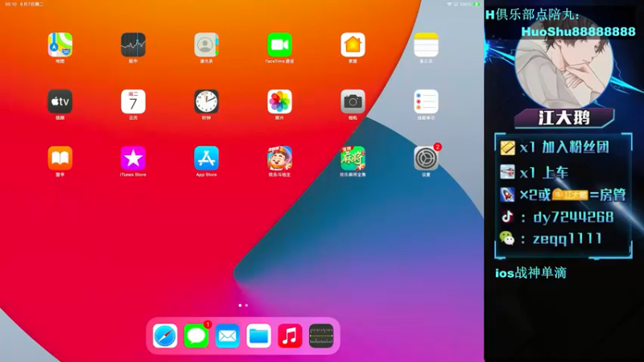Open Mail from the dock
This screenshot has width=644, height=362.
point(228,335)
